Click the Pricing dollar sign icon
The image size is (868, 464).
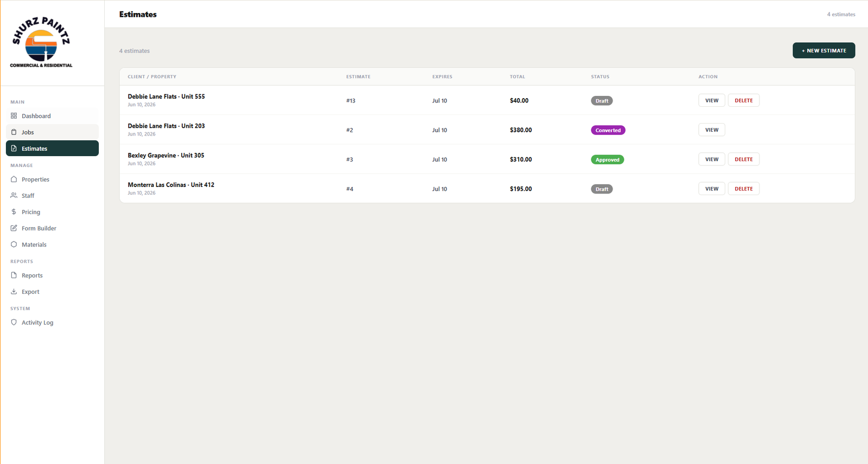pyautogui.click(x=14, y=212)
